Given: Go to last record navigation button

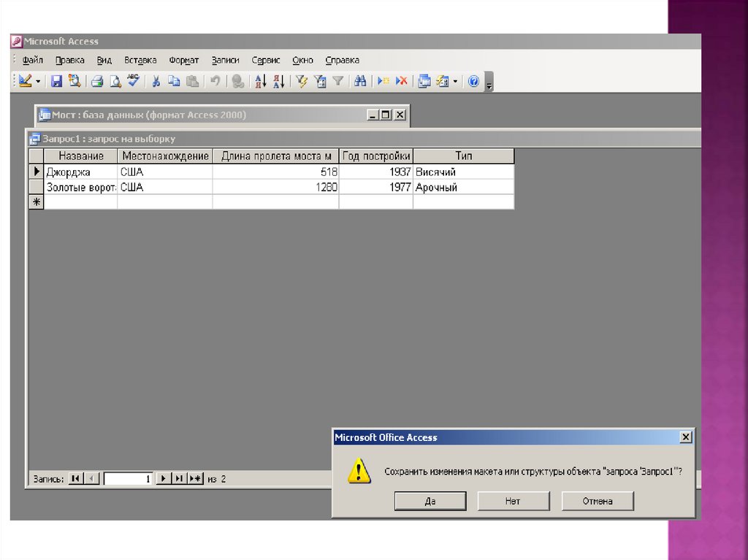Looking at the screenshot, I should 179,478.
